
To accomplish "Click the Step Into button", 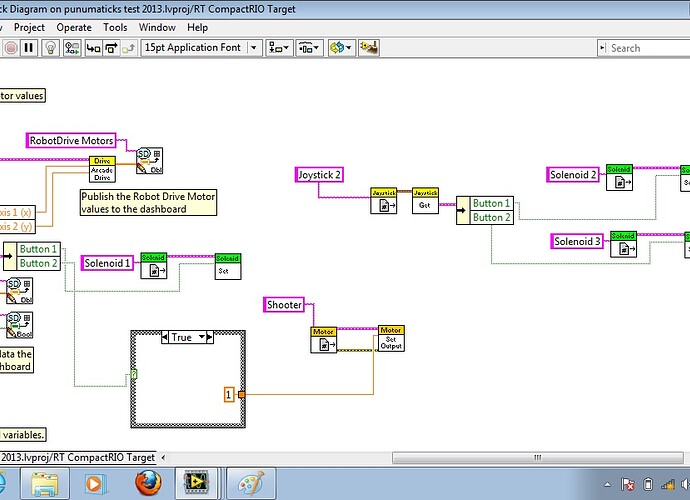I will pyautogui.click(x=93, y=48).
